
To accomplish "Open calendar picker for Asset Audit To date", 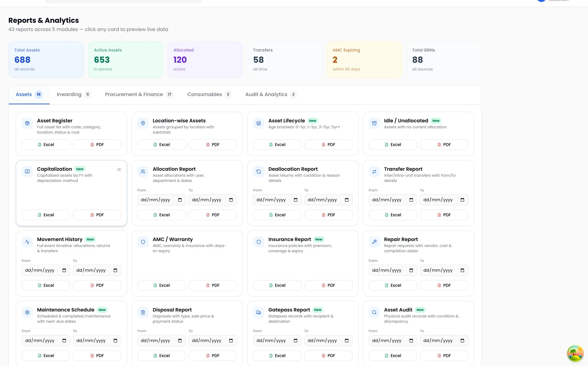I will [x=462, y=340].
